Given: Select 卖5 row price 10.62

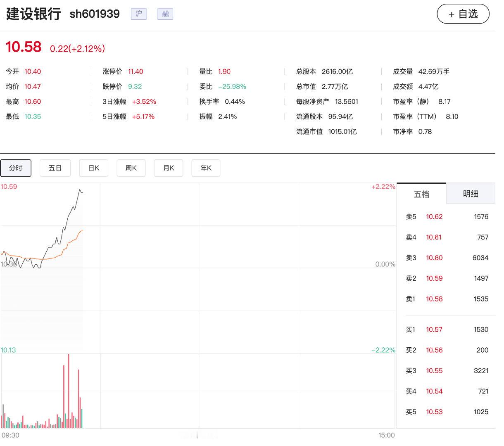Looking at the screenshot, I should click(x=434, y=216).
